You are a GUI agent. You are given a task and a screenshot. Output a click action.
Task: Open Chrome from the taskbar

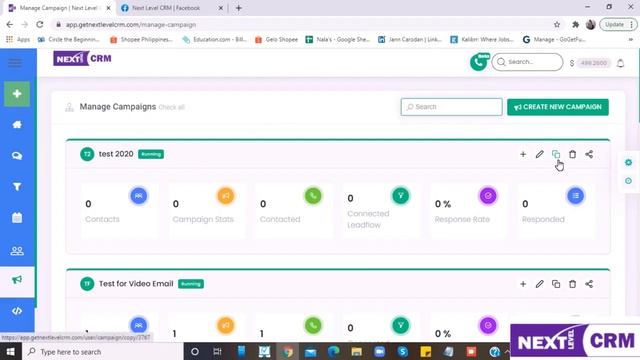(x=287, y=351)
